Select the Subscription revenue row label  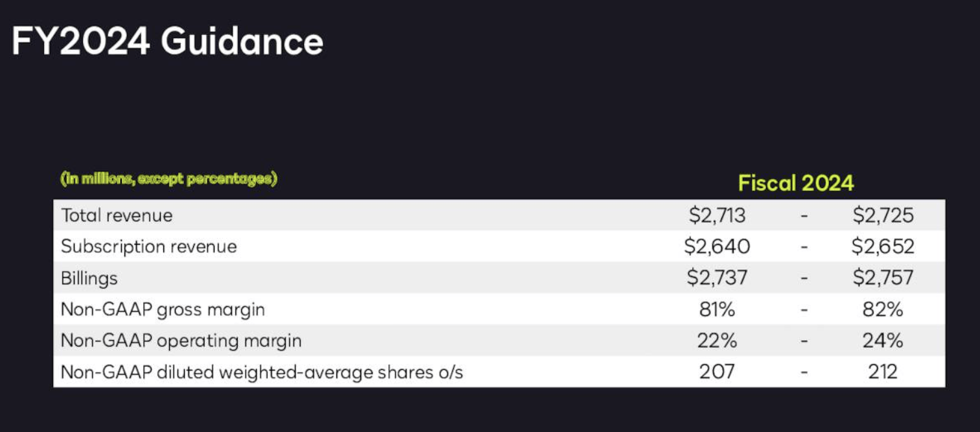[x=149, y=246]
